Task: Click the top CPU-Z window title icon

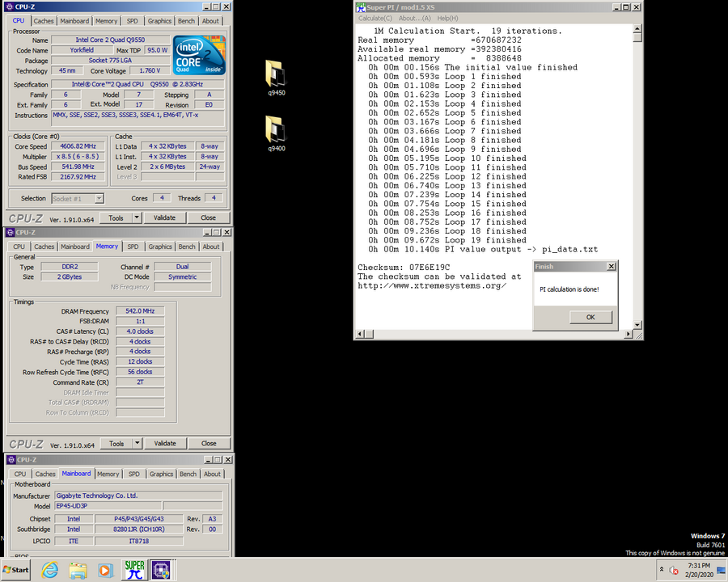Action: (9, 6)
